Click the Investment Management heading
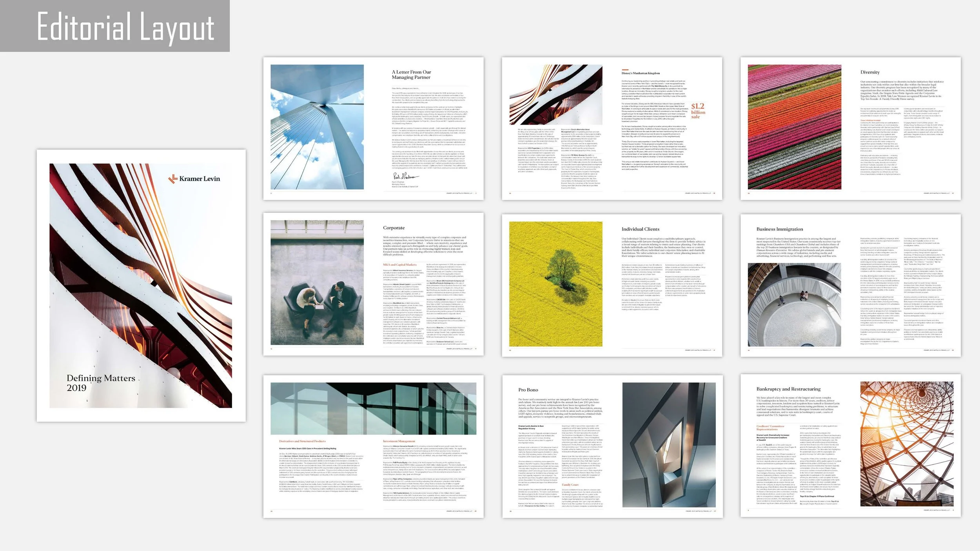Screen dimensions: 980x551 [x=399, y=441]
